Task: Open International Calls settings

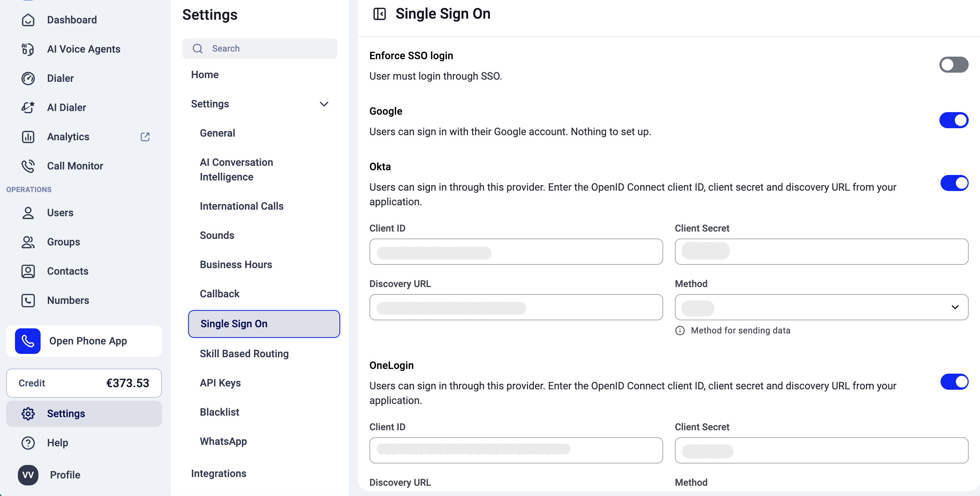Action: pyautogui.click(x=242, y=206)
